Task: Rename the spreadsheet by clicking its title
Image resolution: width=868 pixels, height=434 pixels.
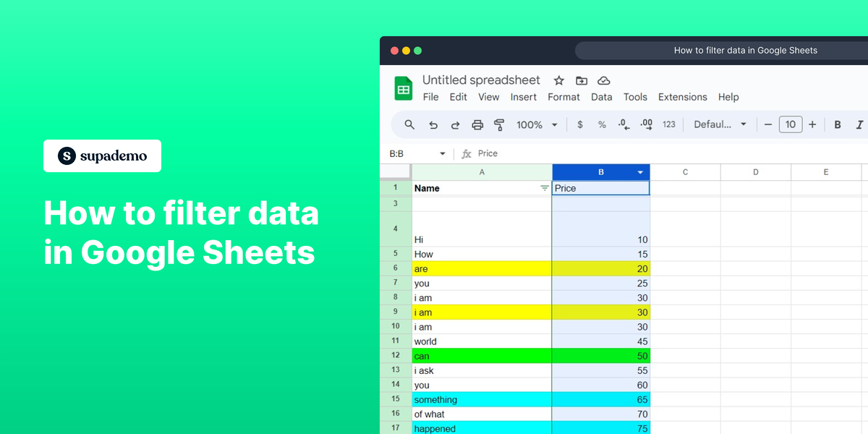Action: (481, 80)
